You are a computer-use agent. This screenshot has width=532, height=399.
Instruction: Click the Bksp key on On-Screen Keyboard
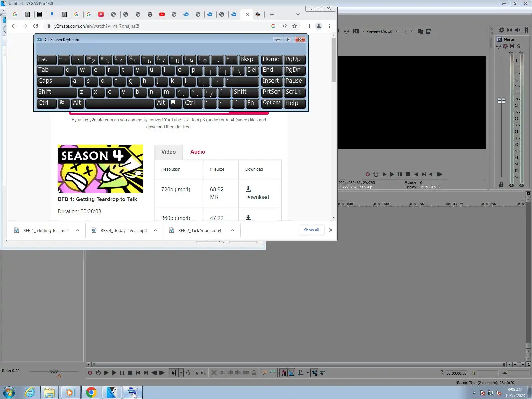click(x=249, y=59)
